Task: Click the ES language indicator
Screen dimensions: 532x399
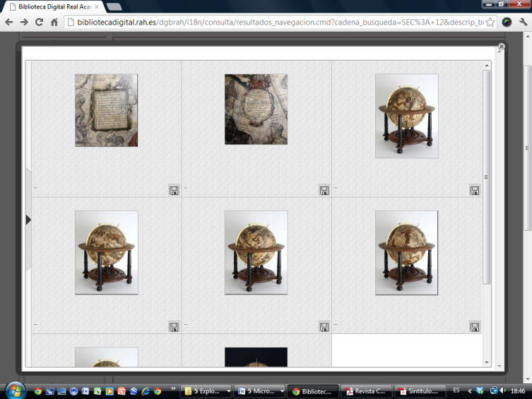Action: coord(456,391)
